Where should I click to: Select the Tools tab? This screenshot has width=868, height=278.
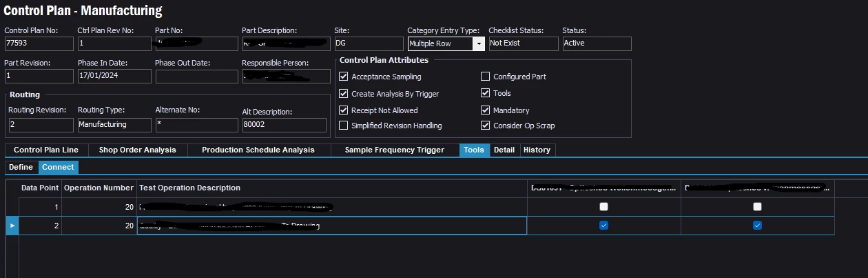[474, 150]
